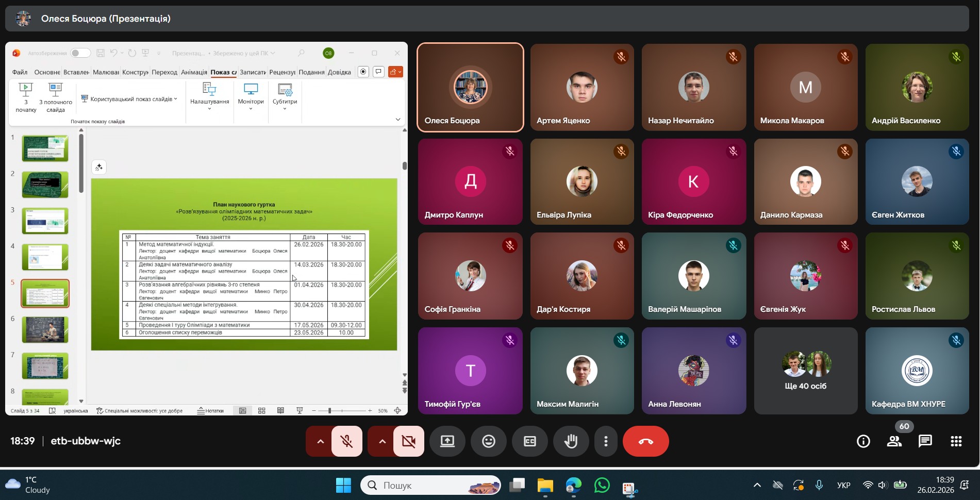The image size is (980, 500).
Task: Open the Файл menu
Action: [x=20, y=72]
